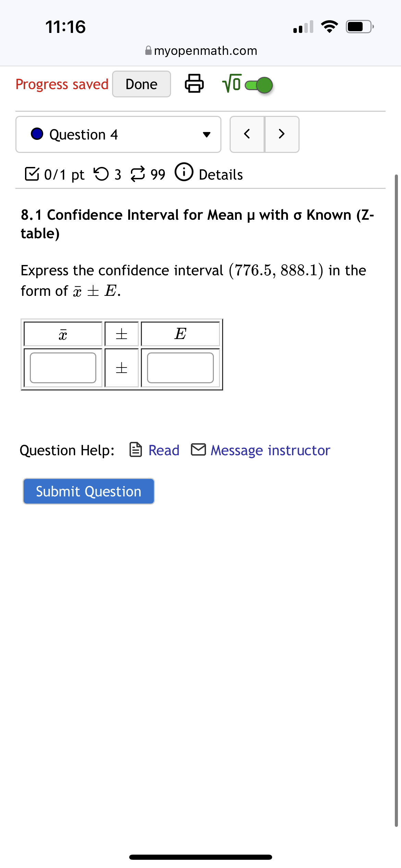Open the Details page
The width and height of the screenshot is (401, 868).
220,174
